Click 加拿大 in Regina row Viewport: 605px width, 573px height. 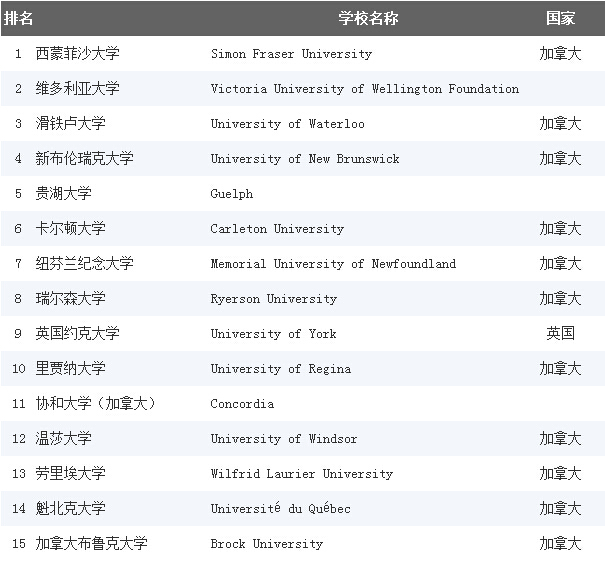click(560, 368)
